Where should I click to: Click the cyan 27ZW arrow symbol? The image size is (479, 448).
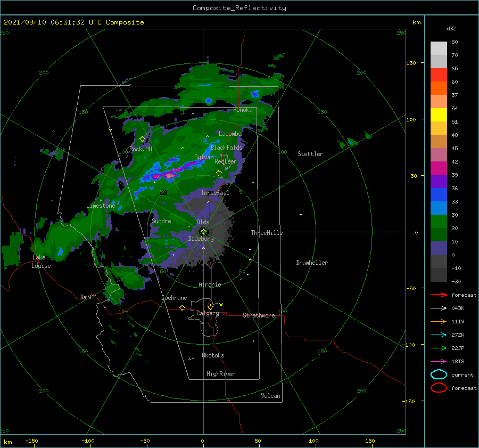439,335
